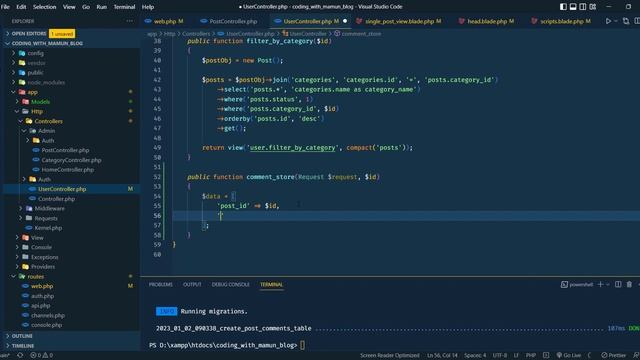Open customize layout icon
Image resolution: width=640 pixels, height=360 pixels.
[x=593, y=7]
